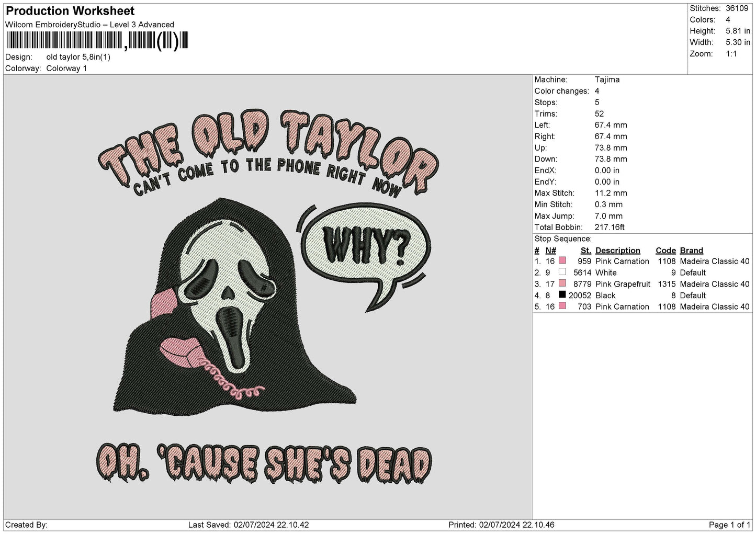Image resolution: width=756 pixels, height=534 pixels.
Task: Click the 'Black' description in row 4
Action: (x=605, y=296)
